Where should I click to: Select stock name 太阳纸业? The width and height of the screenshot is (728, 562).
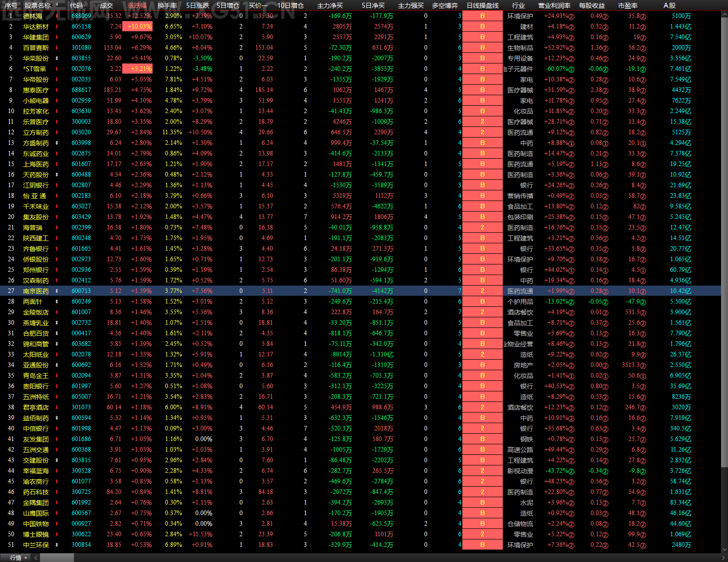point(36,355)
